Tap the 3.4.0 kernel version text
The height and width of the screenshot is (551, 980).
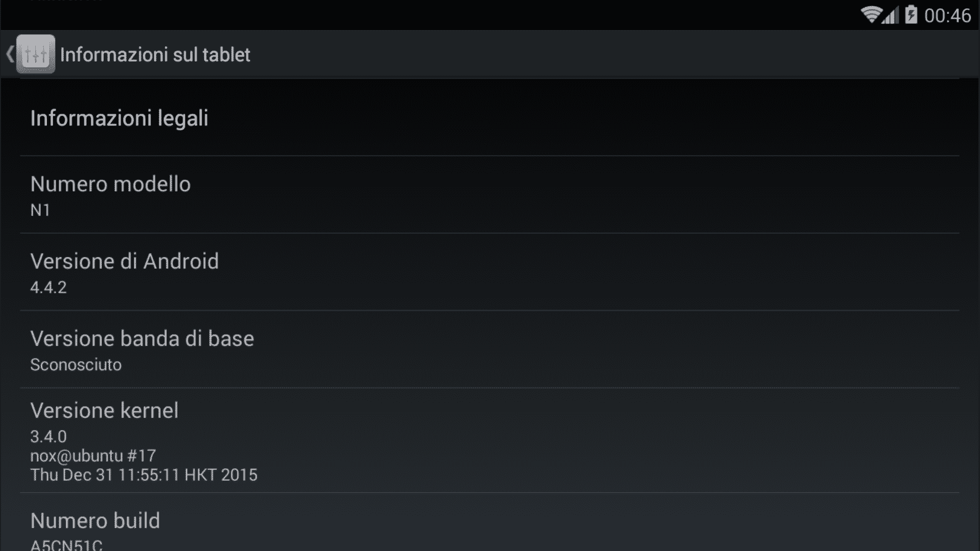pos(48,437)
